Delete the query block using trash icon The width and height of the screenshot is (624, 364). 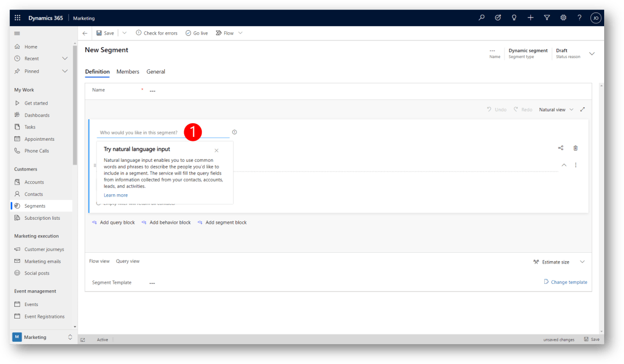point(575,148)
